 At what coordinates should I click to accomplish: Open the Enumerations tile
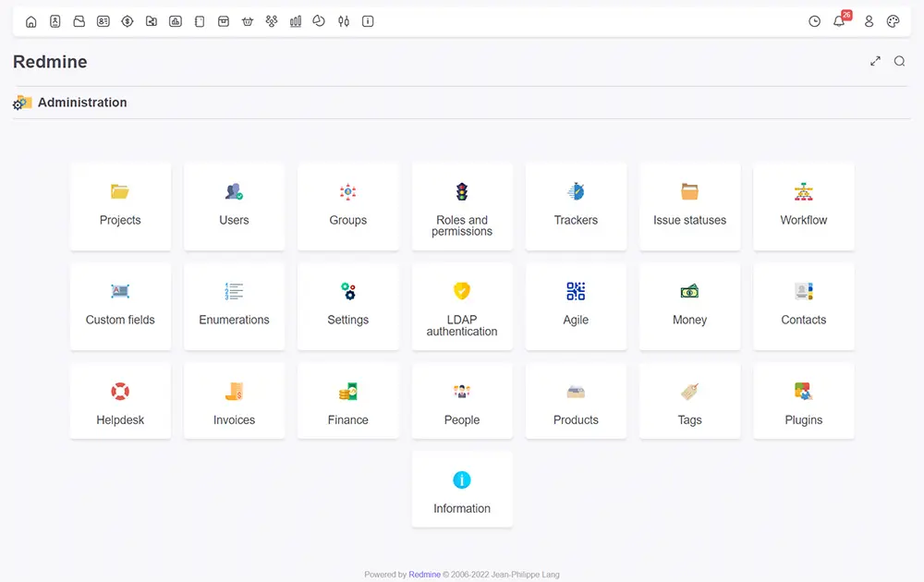[234, 307]
